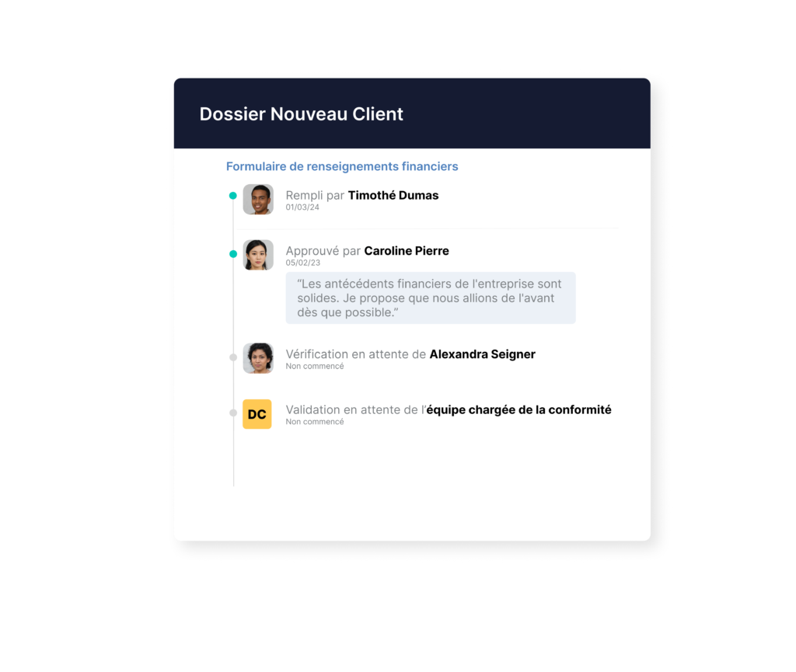Image resolution: width=796 pixels, height=672 pixels.
Task: Click équipe chargée de la conformité text
Action: pos(518,409)
